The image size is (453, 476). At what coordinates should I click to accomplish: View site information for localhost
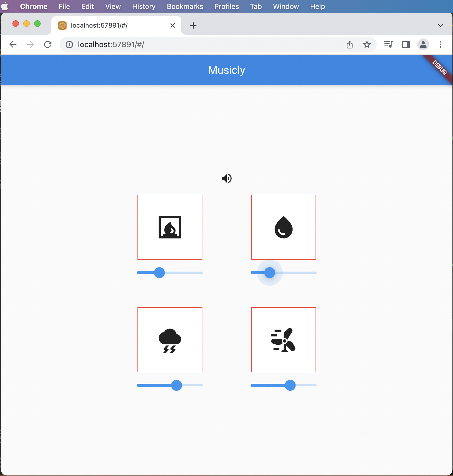pos(70,44)
